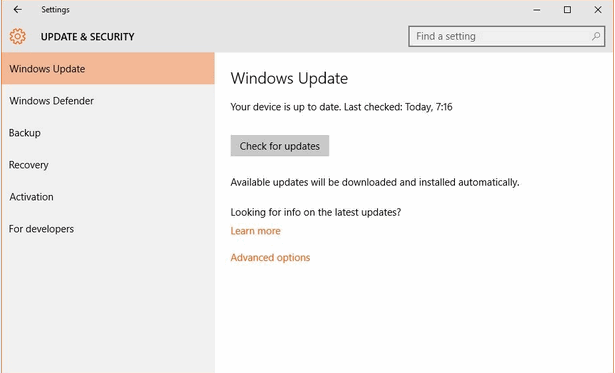The height and width of the screenshot is (373, 615).
Task: Go to the Activation section
Action: pos(108,197)
